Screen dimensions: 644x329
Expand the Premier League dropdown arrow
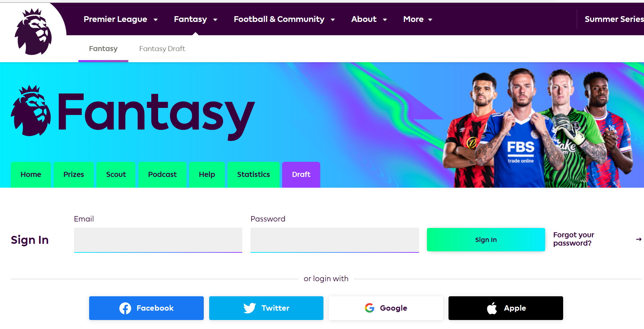pyautogui.click(x=156, y=20)
